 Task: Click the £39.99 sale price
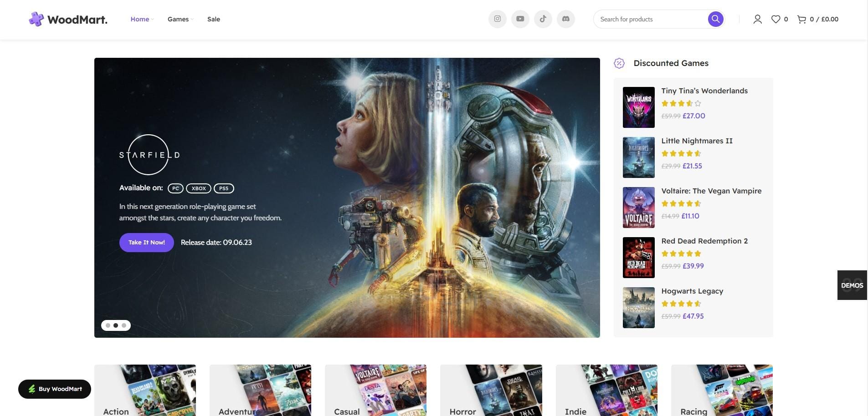[693, 266]
